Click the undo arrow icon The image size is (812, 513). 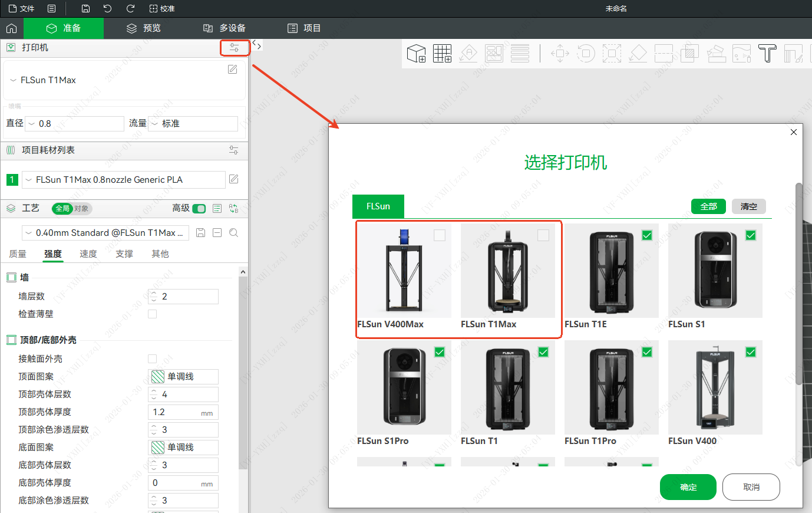point(107,8)
